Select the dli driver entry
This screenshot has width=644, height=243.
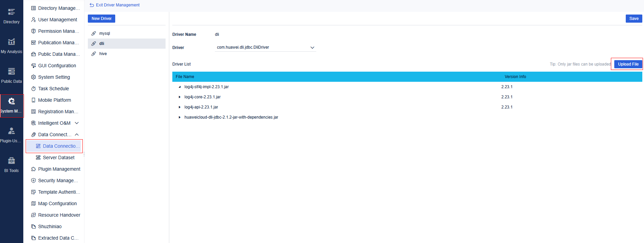127,44
